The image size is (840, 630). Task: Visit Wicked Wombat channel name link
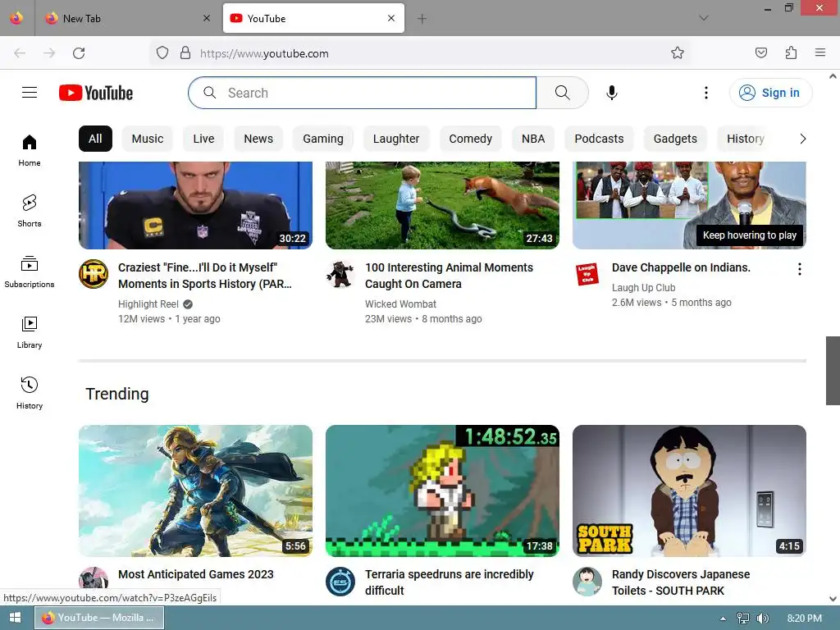(x=400, y=304)
